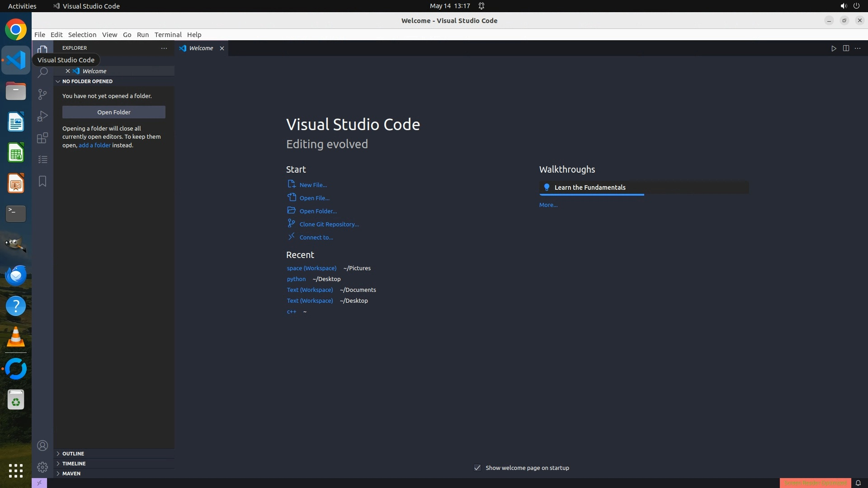Expand the Timeline section
This screenshot has height=488, width=868.
click(74, 464)
